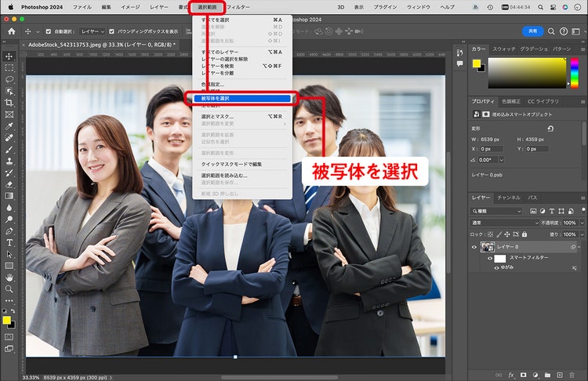Click the 共有 share button
588x381 pixels.
532,31
